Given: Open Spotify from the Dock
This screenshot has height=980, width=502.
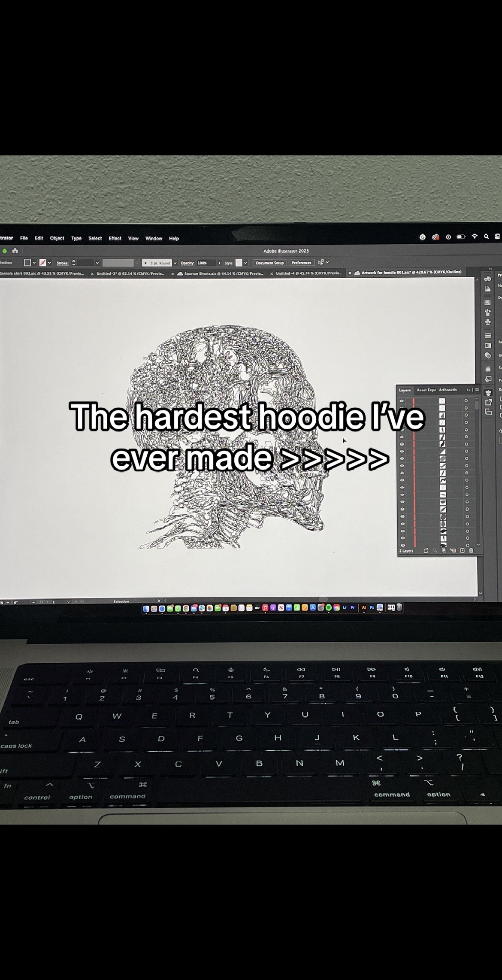Looking at the screenshot, I should (329, 608).
